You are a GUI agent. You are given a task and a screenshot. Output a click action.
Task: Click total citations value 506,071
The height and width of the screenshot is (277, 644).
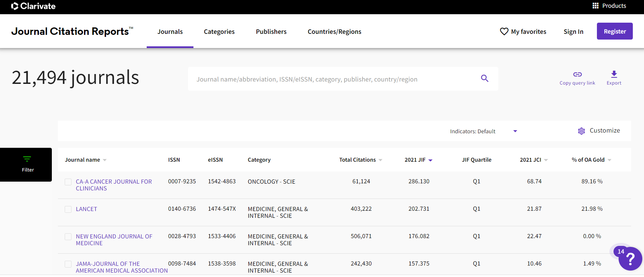[361, 236]
